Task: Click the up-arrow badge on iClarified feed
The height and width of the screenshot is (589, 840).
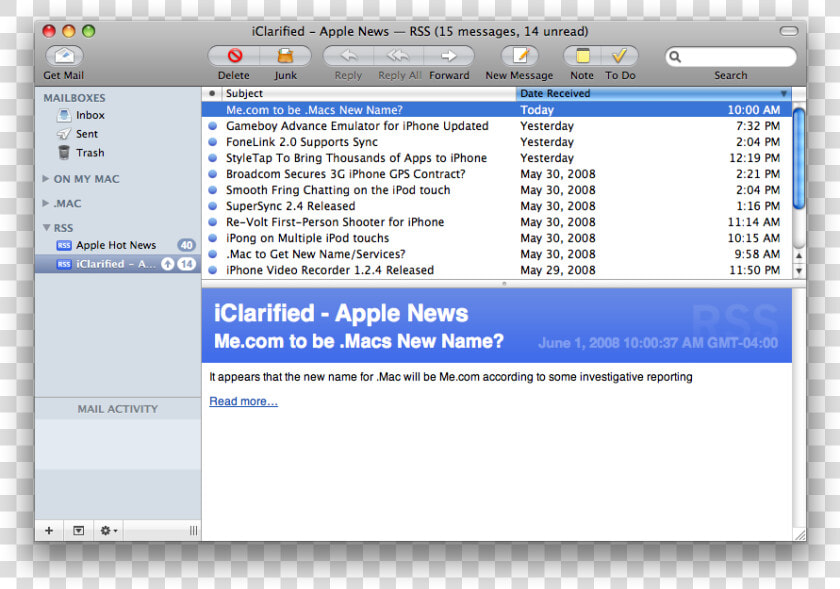Action: point(168,264)
